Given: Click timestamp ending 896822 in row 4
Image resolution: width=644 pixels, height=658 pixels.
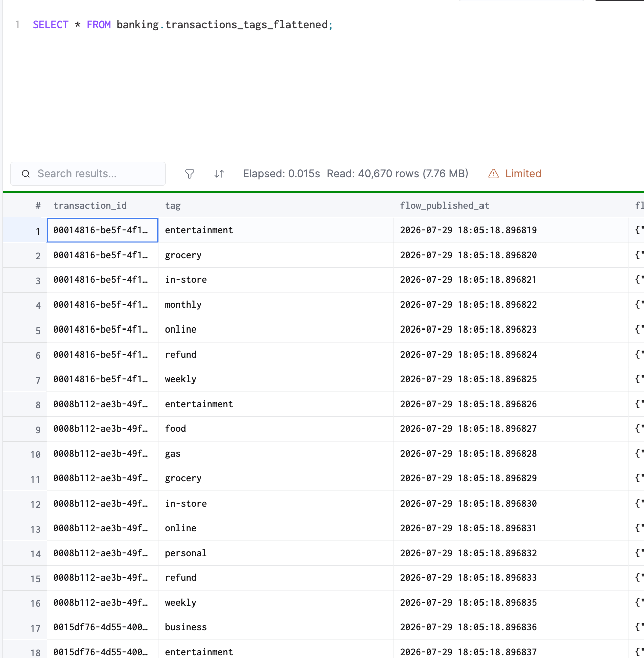Looking at the screenshot, I should [x=468, y=305].
